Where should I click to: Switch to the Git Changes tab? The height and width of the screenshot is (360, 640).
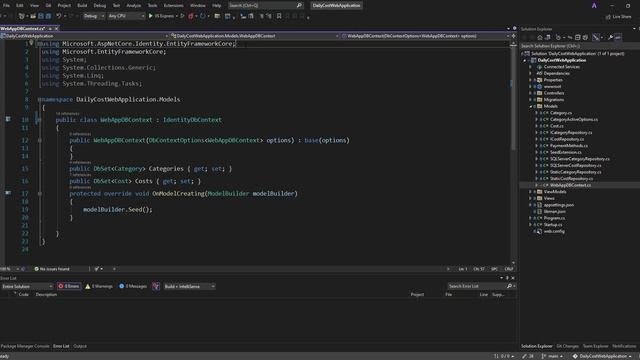tap(567, 346)
